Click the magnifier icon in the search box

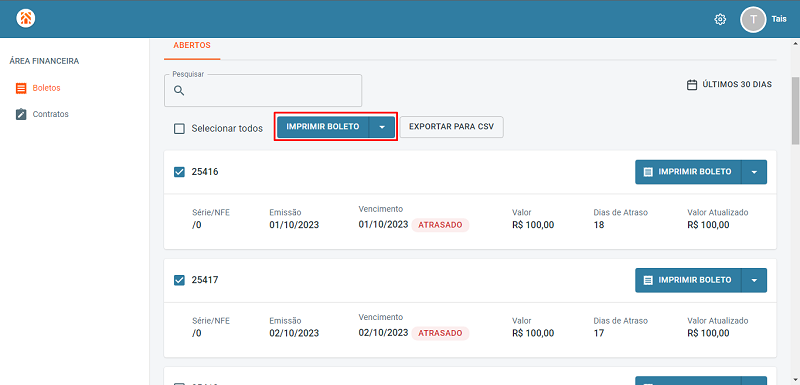(179, 91)
